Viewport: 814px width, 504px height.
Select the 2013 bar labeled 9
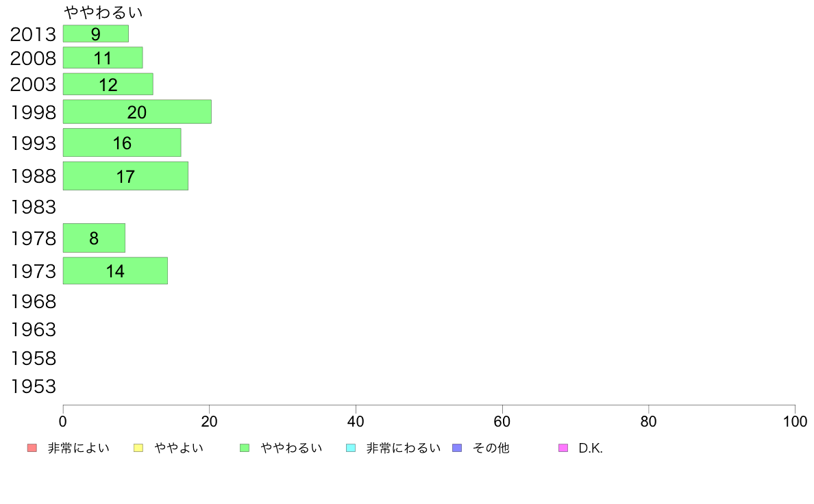[x=95, y=34]
